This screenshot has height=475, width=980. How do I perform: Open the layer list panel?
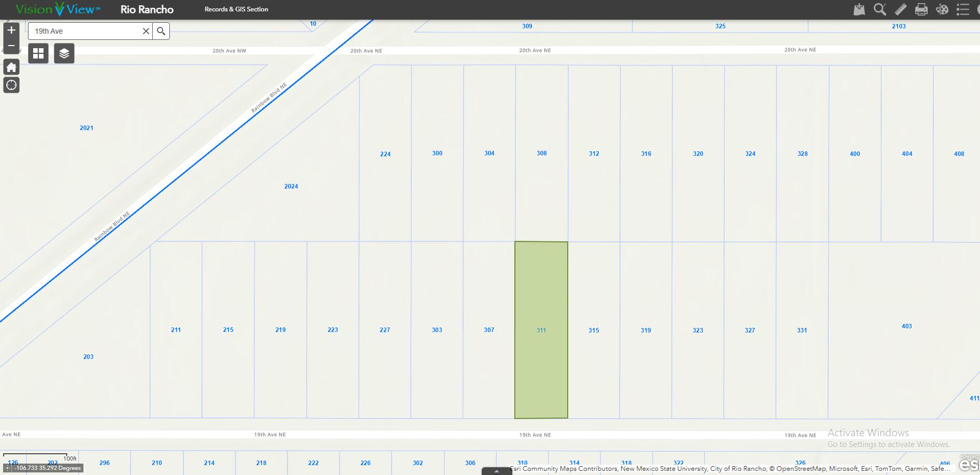[64, 53]
